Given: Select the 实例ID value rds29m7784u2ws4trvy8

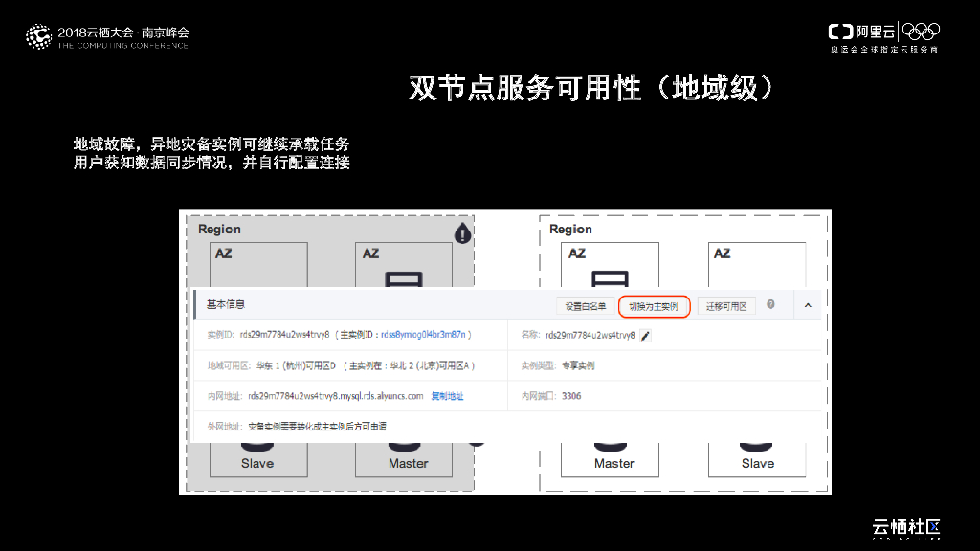Looking at the screenshot, I should point(284,335).
